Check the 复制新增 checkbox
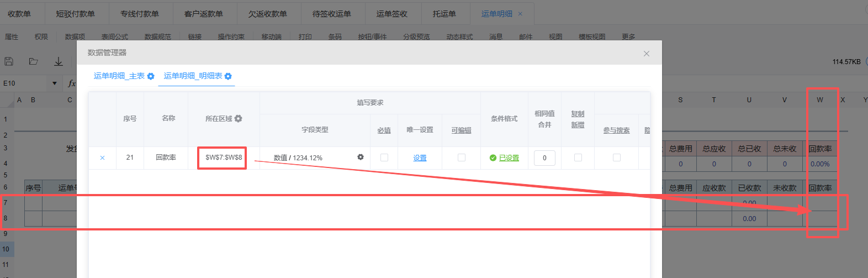868x278 pixels. tap(578, 158)
